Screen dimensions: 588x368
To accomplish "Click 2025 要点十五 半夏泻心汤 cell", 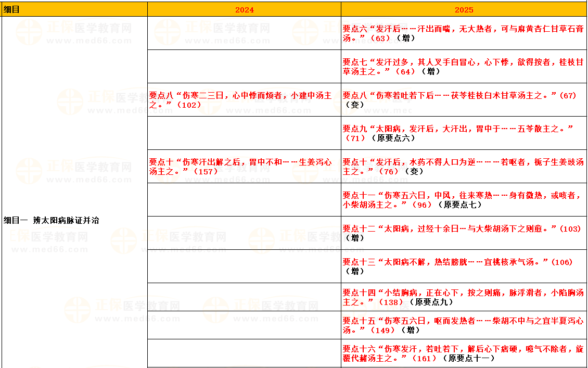I will click(x=464, y=325).
